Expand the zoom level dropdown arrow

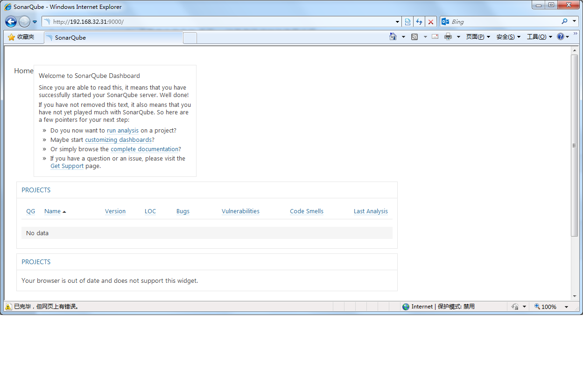pyautogui.click(x=566, y=307)
